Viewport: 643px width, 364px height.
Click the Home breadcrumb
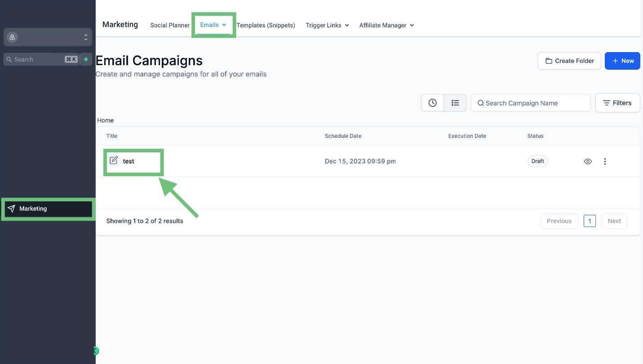click(x=106, y=120)
